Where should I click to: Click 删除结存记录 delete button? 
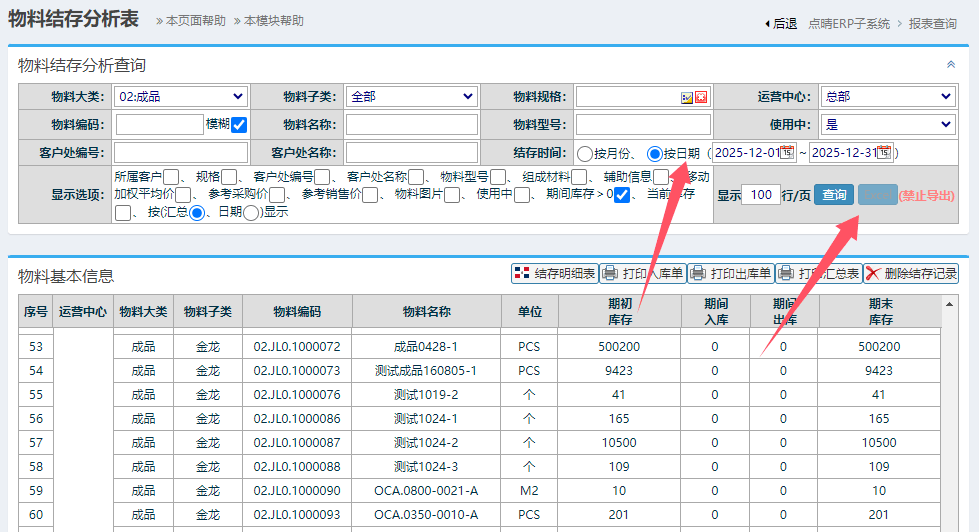point(911,273)
